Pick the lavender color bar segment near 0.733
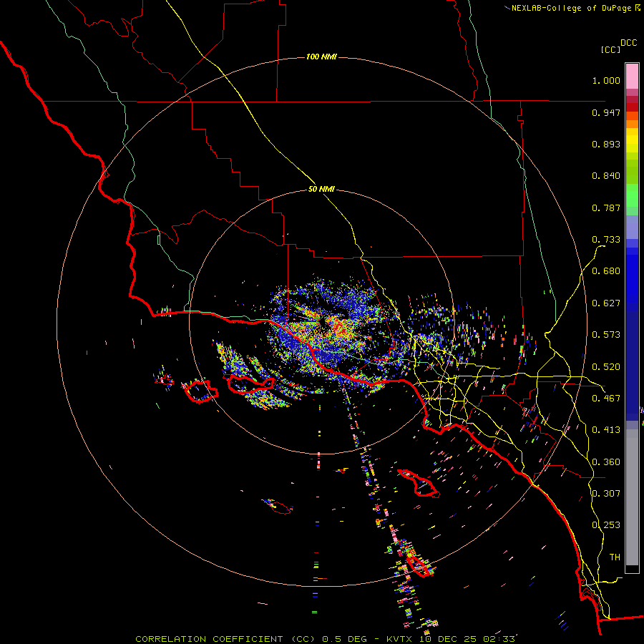The height and width of the screenshot is (644, 644). [x=632, y=228]
